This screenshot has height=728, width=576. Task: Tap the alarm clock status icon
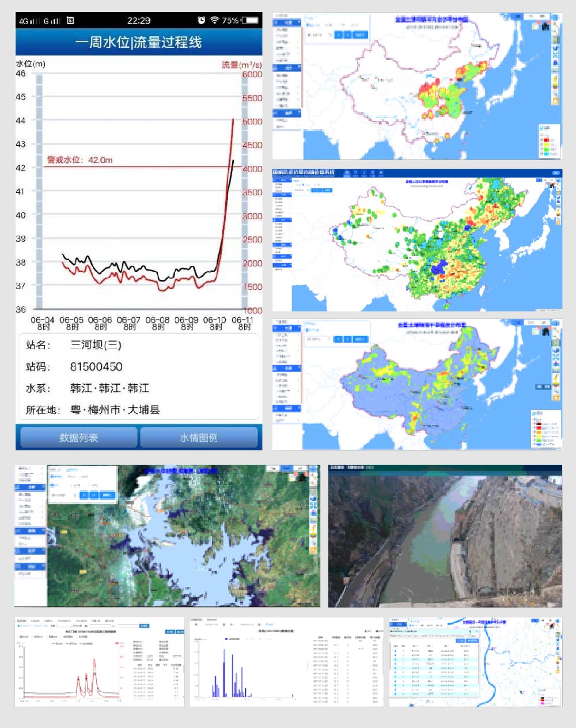coord(201,20)
